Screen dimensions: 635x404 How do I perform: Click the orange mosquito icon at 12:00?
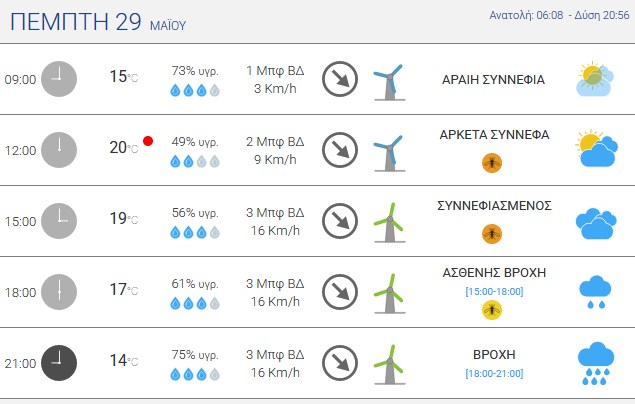click(x=492, y=163)
